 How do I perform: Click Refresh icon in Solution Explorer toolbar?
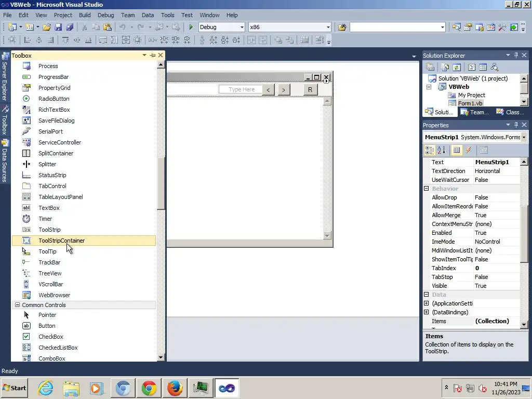tap(457, 67)
